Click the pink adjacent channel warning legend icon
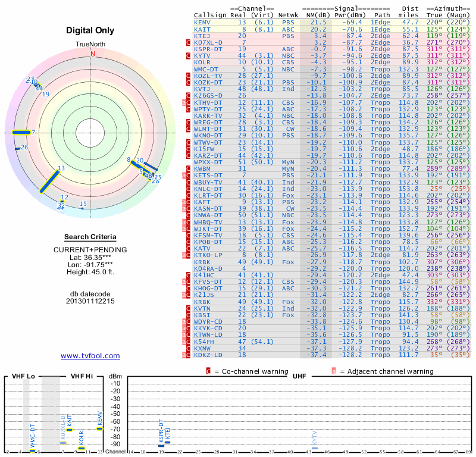 (x=334, y=371)
